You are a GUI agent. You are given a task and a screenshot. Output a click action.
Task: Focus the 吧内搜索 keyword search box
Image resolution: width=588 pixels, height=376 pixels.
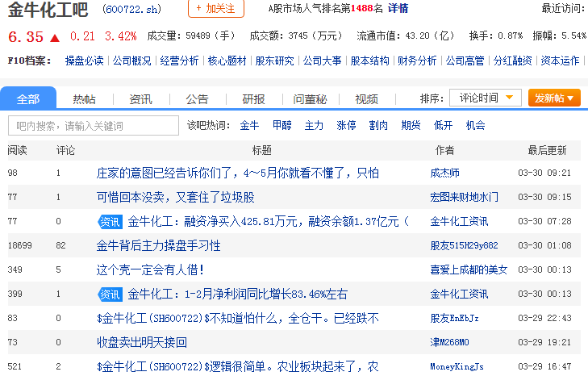[x=94, y=125]
